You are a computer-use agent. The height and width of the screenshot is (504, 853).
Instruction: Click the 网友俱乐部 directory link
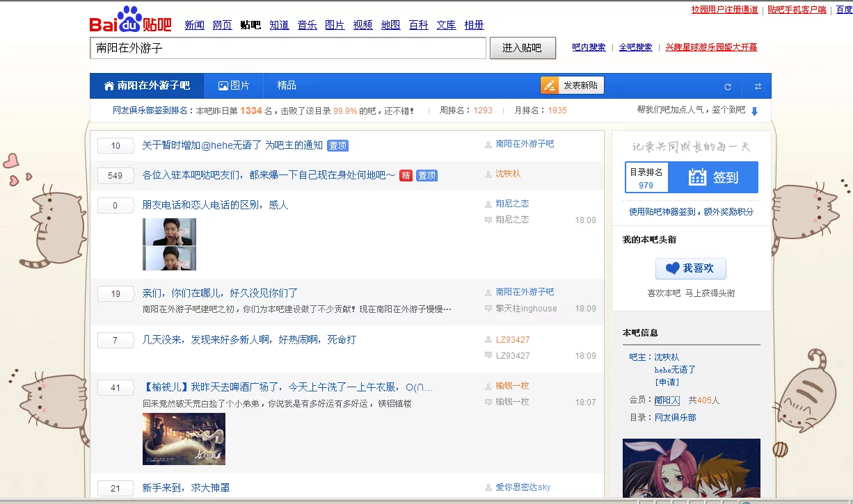click(675, 418)
